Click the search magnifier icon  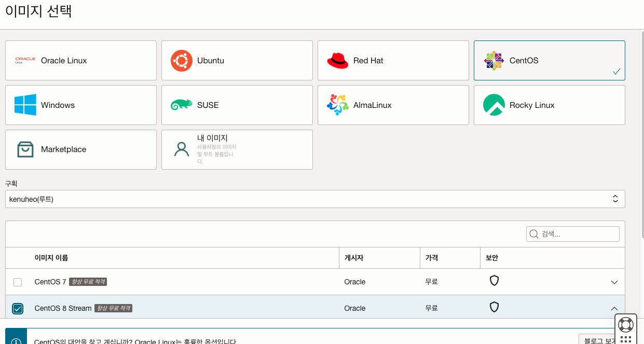coord(533,234)
